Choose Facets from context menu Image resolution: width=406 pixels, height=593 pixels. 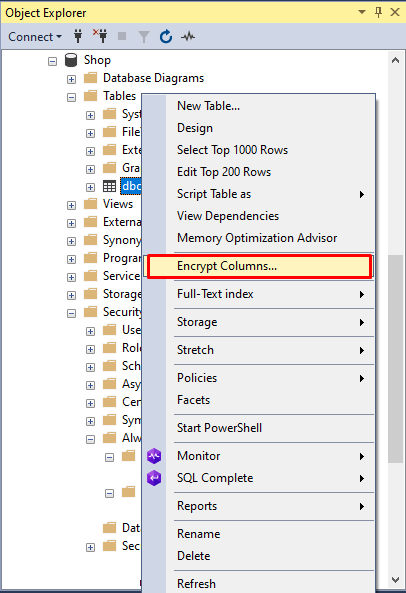tap(270, 400)
